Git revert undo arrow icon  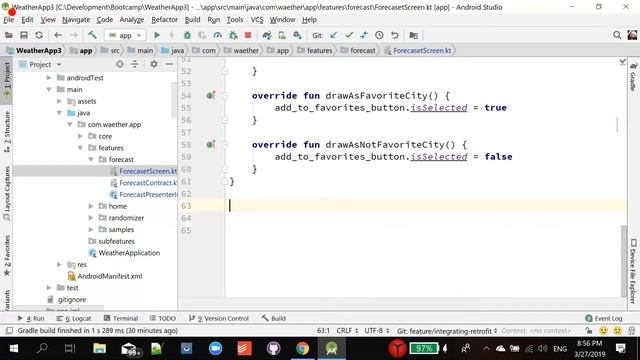pyautogui.click(x=395, y=36)
